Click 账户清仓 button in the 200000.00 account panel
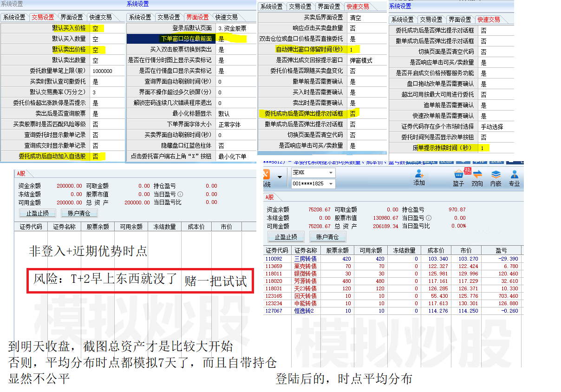Image resolution: width=561 pixels, height=392 pixels. click(79, 213)
